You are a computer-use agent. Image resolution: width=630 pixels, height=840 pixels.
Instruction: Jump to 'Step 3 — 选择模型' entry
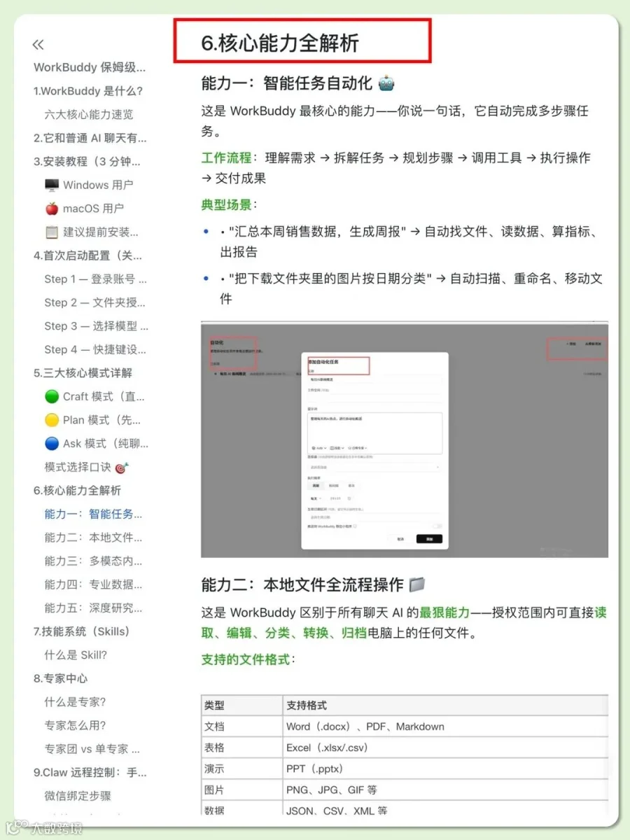click(x=97, y=325)
